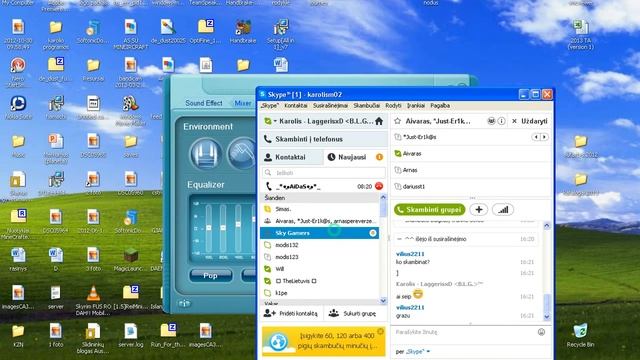
Task: Click Pridėti kontaktą button
Action: pos(291,313)
